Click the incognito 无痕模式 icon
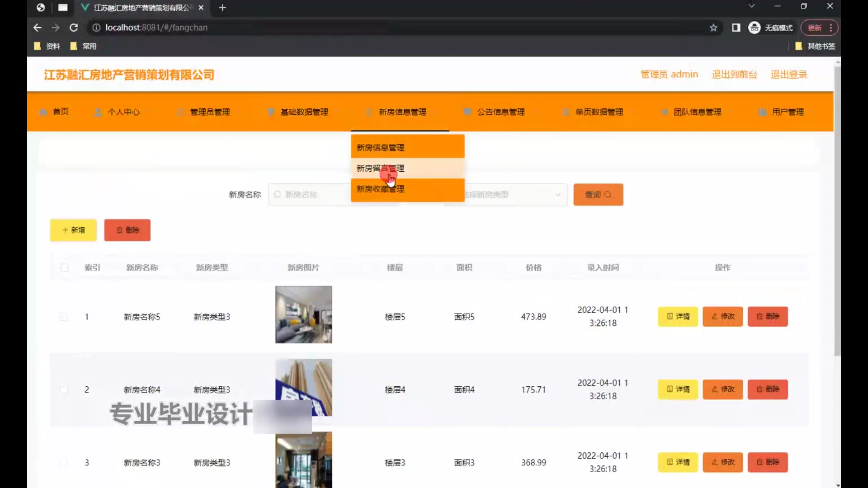This screenshot has height=488, width=868. tap(754, 28)
